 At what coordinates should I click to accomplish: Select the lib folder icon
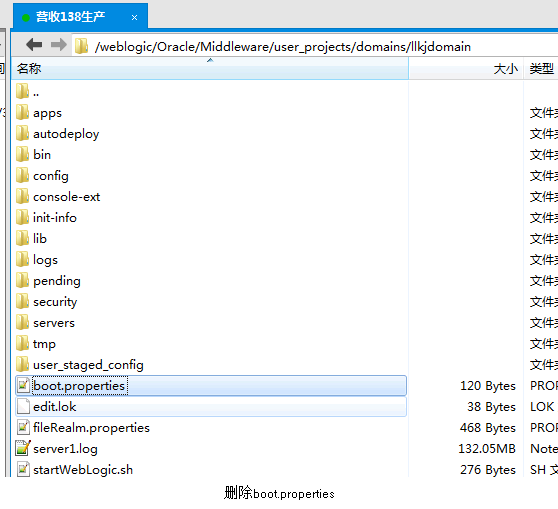[22, 238]
